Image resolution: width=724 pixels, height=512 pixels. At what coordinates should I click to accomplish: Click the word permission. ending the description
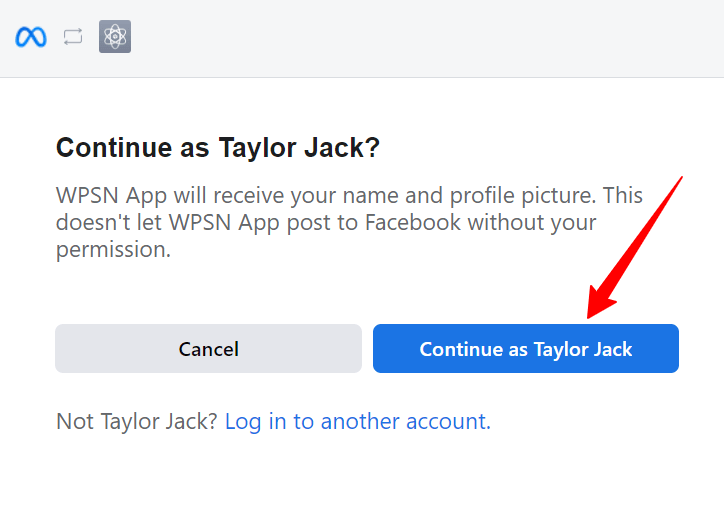point(114,250)
